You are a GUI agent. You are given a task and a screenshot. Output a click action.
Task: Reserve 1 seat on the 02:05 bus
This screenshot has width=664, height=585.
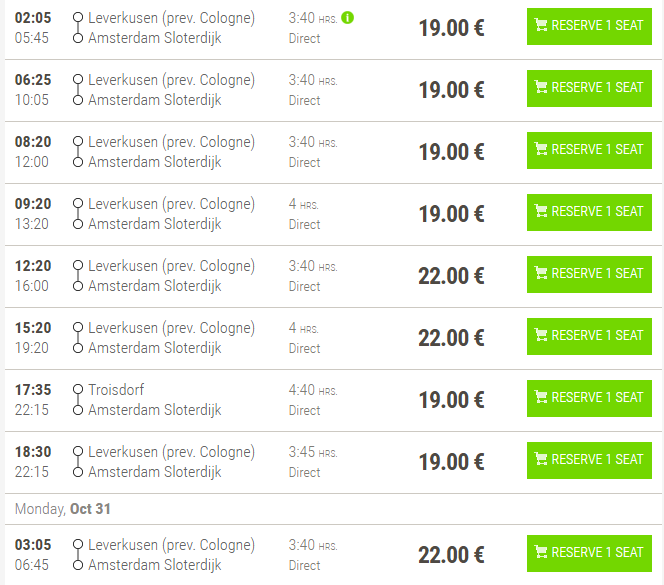589,26
